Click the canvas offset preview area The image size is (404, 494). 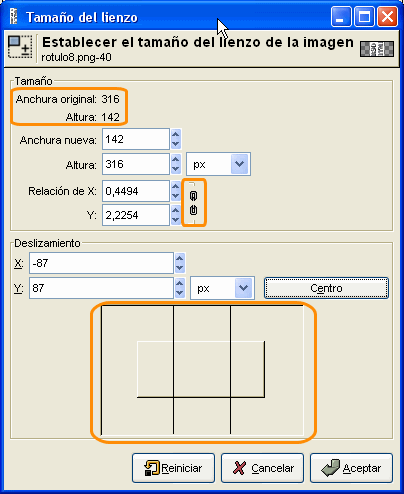tap(202, 370)
